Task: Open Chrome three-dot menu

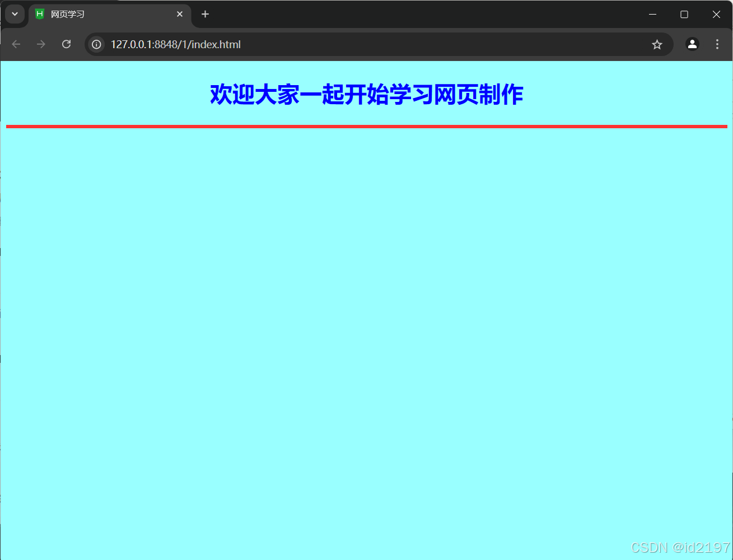Action: 717,44
